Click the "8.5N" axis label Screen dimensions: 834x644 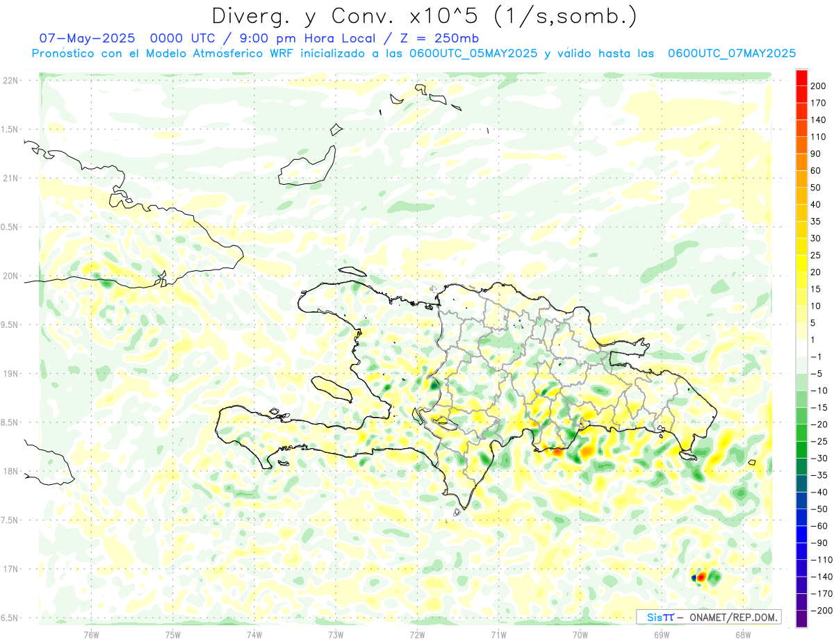click(10, 422)
